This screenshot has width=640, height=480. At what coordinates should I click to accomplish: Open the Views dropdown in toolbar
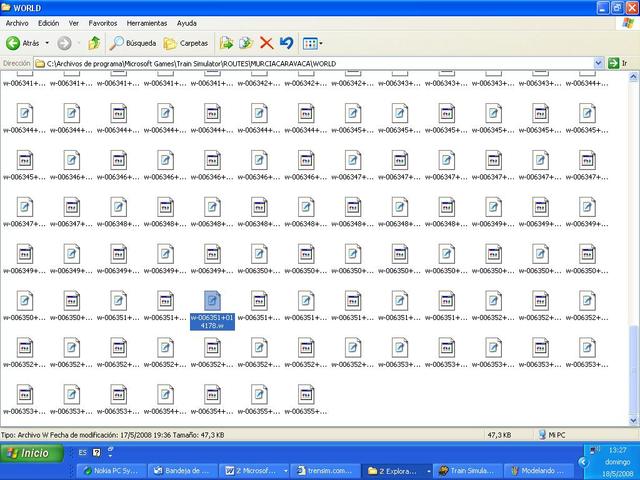point(312,43)
